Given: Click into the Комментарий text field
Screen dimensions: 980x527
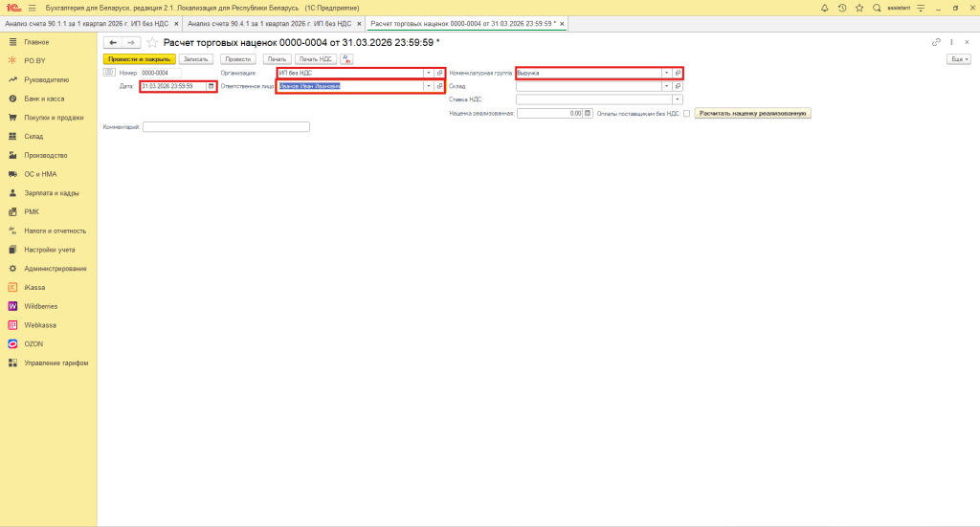Looking at the screenshot, I should pyautogui.click(x=226, y=126).
